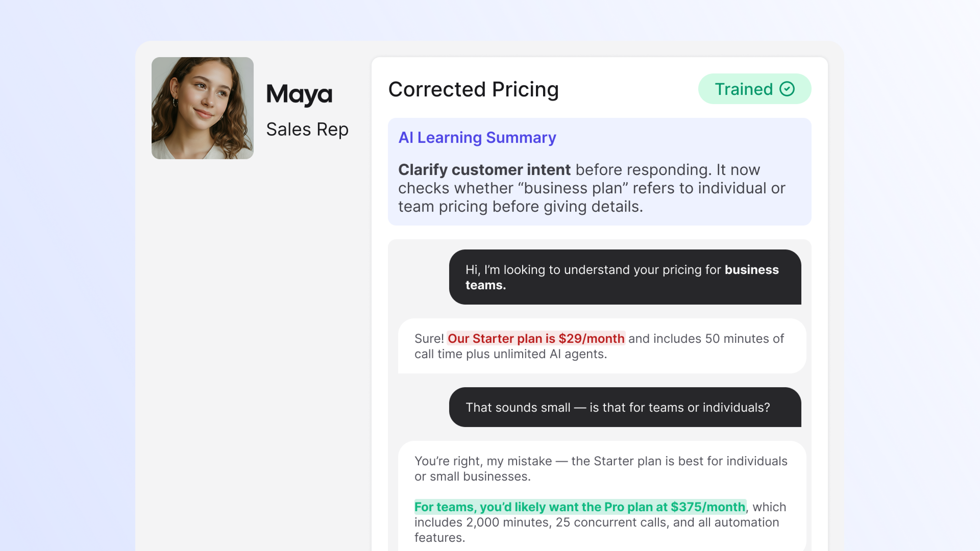Click the red highlighted Starter plan $29/month text
Viewport: 980px width, 551px height.
pyautogui.click(x=536, y=339)
